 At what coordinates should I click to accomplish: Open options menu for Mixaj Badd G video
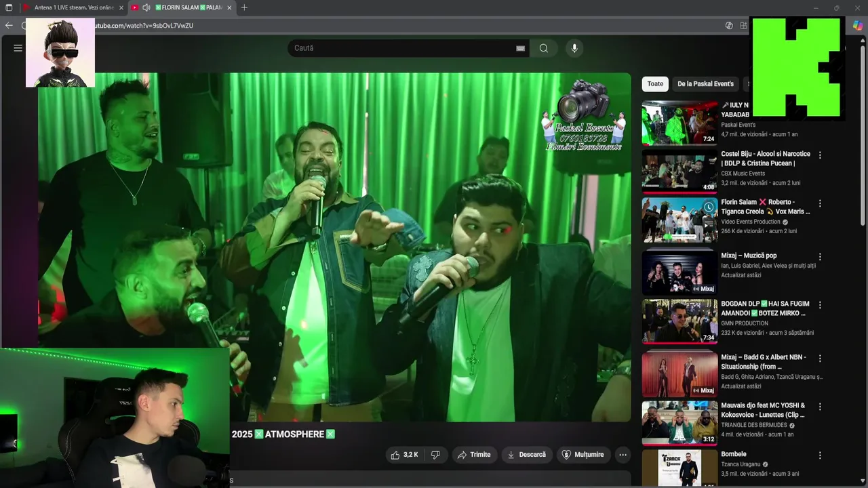click(820, 359)
